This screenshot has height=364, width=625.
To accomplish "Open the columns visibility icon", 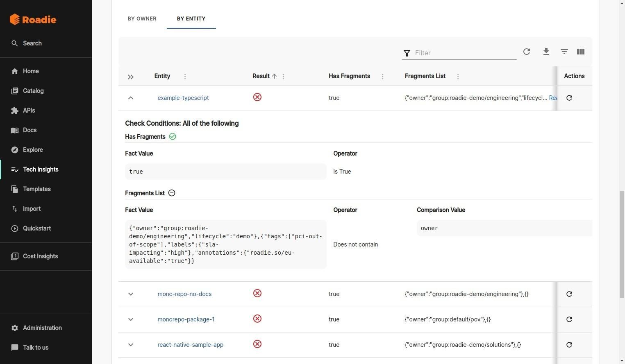I will 581,52.
